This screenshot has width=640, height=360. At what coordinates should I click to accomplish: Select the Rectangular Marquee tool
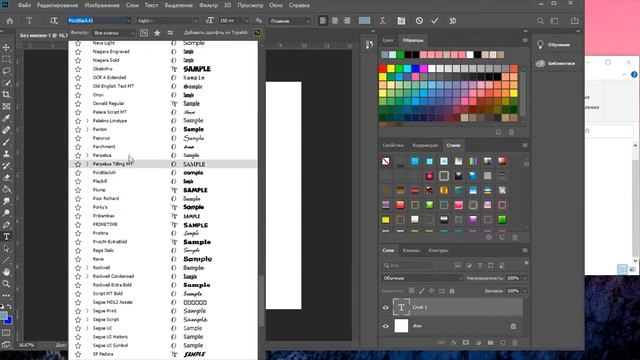6,59
